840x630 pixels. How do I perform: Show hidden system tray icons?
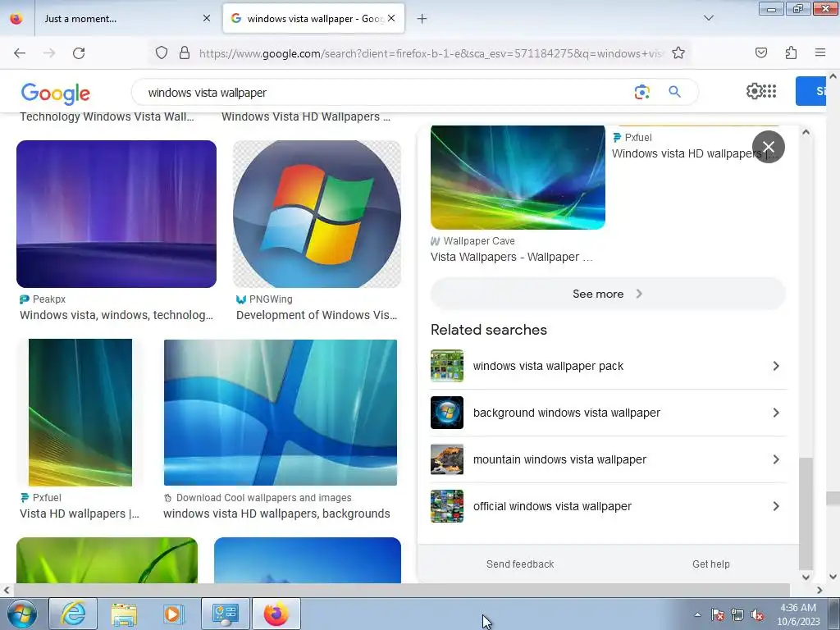tap(697, 614)
